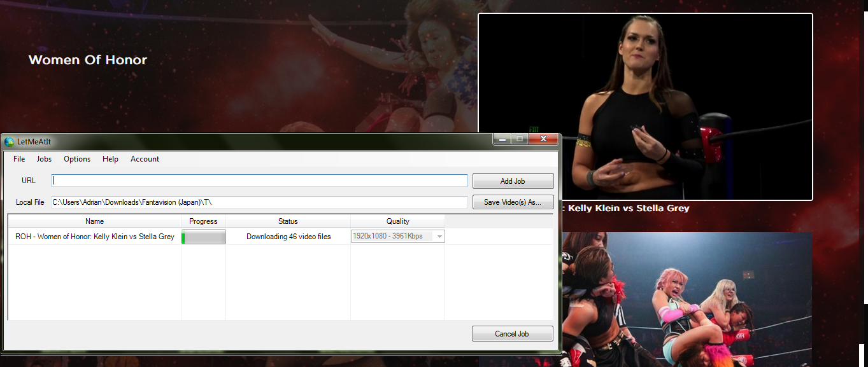Open the Options menu

[x=77, y=159]
